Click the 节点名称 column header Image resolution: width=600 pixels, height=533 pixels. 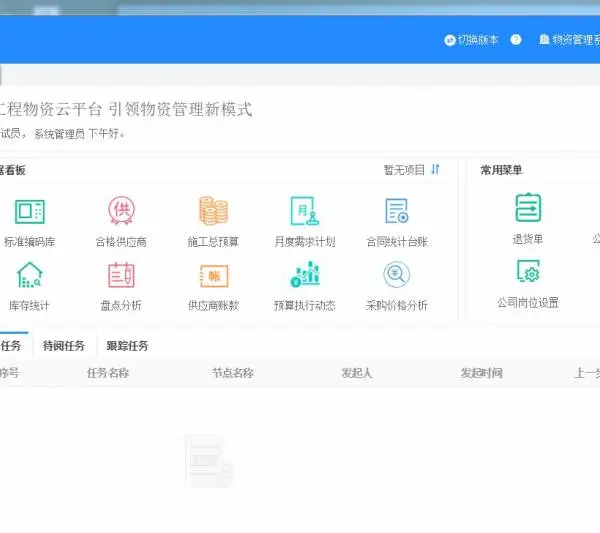pyautogui.click(x=233, y=373)
